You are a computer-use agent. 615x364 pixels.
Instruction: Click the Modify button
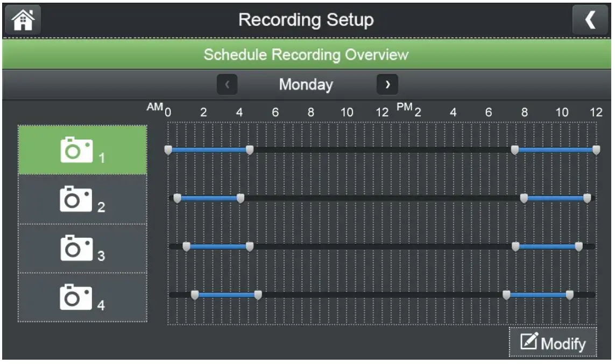coord(553,342)
